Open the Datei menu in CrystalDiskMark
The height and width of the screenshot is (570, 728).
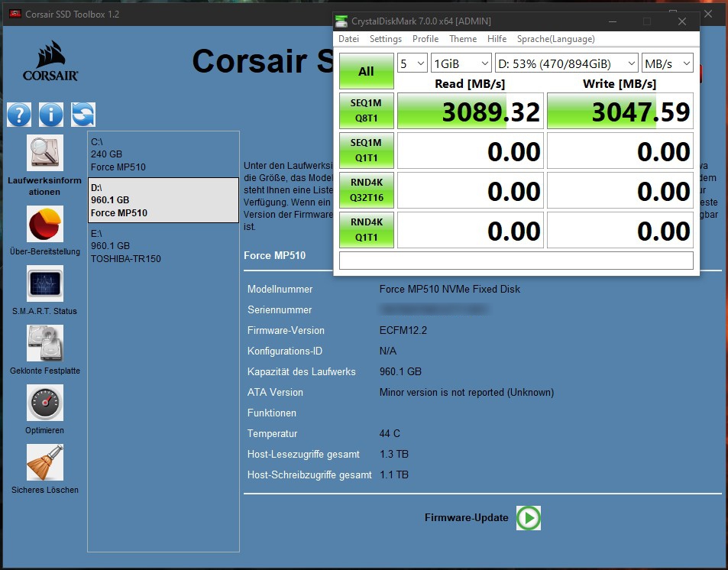tap(348, 39)
